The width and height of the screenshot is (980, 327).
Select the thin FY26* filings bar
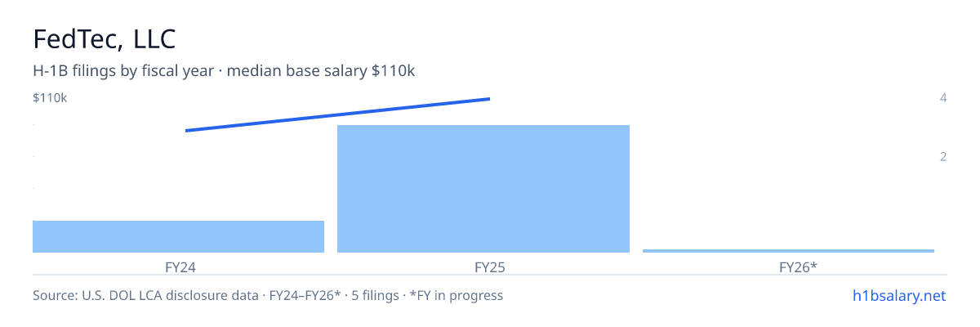click(788, 251)
